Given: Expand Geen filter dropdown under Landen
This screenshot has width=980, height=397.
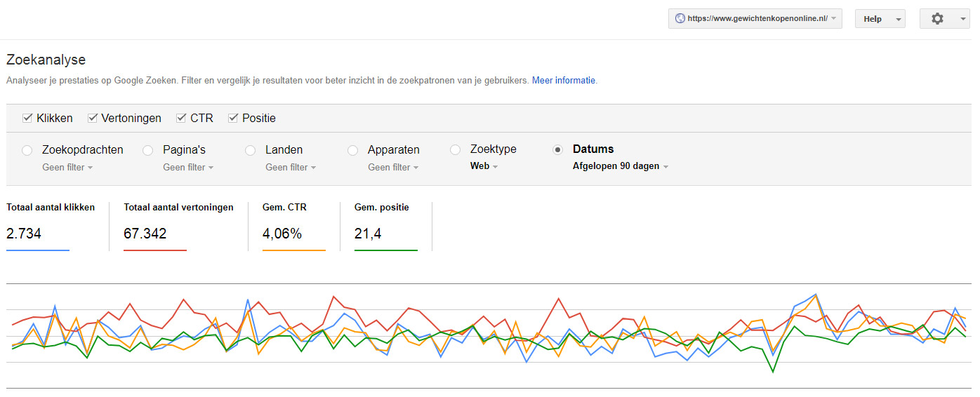Looking at the screenshot, I should (291, 167).
